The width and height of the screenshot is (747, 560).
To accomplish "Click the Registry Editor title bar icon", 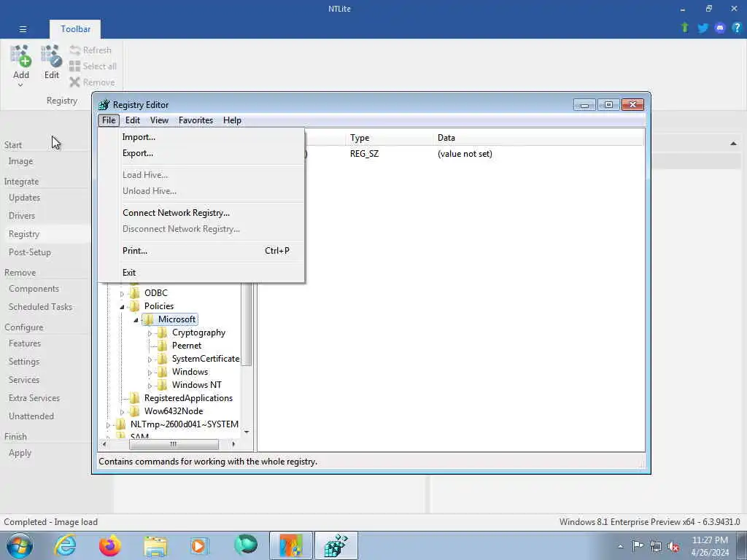I will tap(104, 105).
